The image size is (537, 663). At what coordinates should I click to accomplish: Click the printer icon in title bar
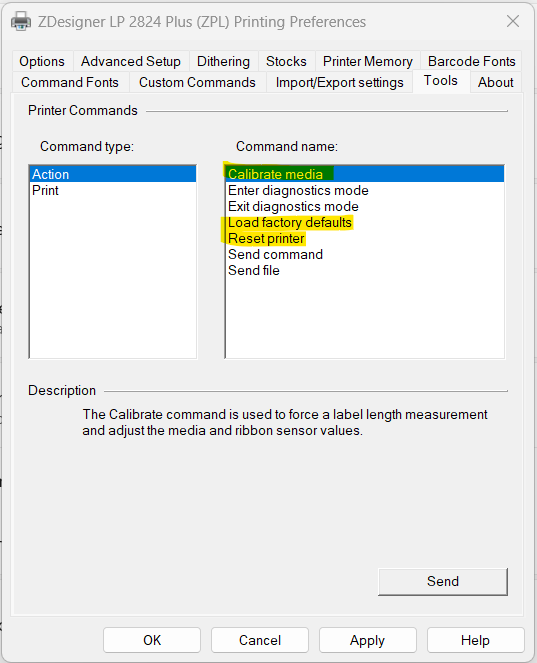21,21
